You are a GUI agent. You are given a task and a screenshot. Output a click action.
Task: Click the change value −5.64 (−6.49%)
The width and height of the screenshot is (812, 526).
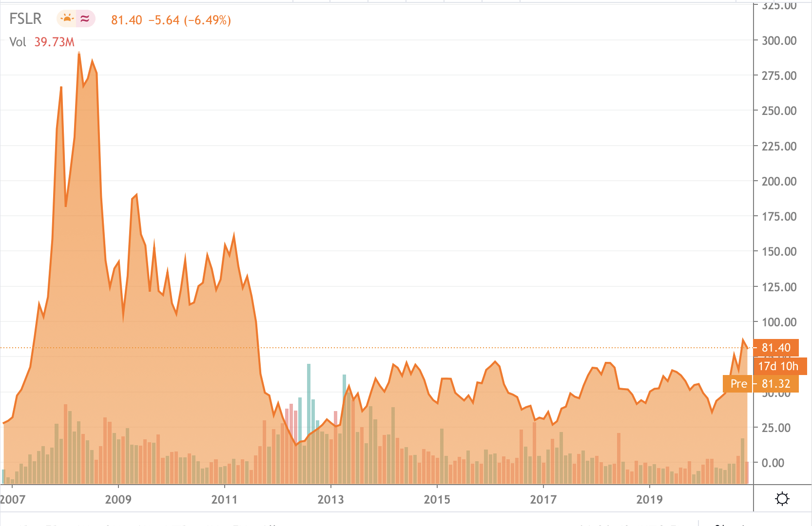tap(190, 20)
